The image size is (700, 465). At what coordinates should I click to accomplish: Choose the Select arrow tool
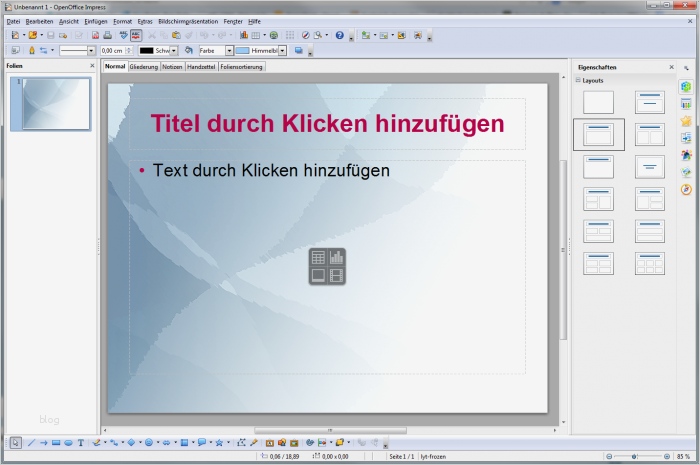click(16, 443)
